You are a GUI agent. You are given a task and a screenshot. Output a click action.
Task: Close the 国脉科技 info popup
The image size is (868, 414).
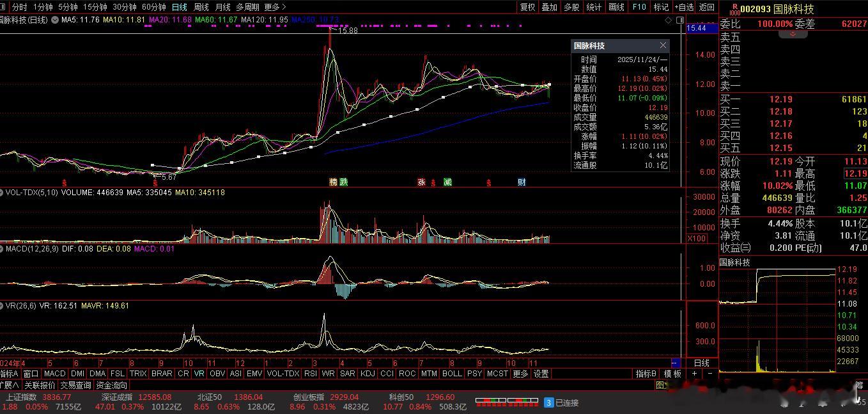tap(663, 45)
